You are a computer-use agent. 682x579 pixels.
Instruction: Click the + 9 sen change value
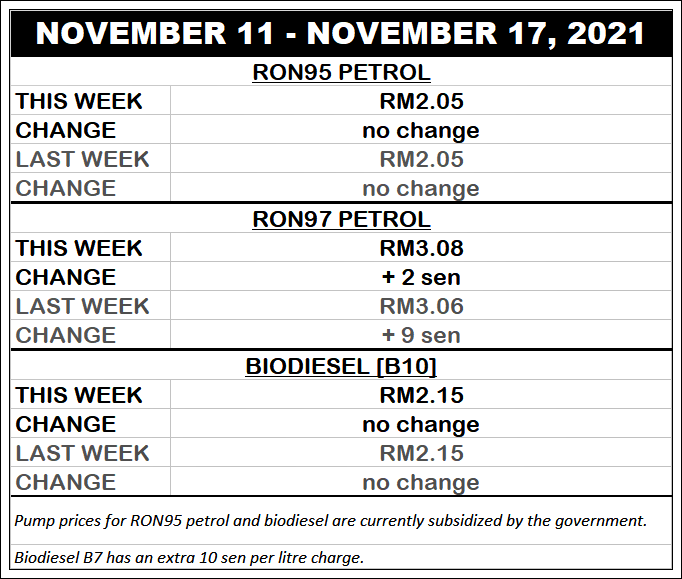[421, 336]
